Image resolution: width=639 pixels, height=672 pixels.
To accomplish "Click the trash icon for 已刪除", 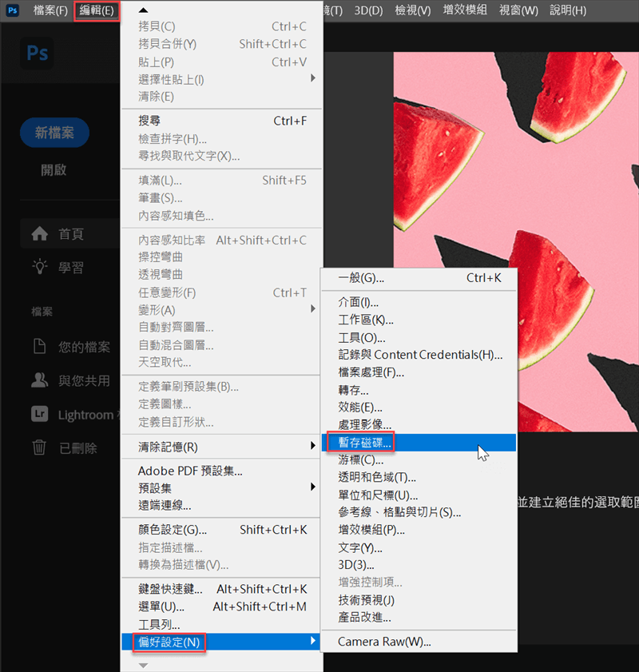I will click(39, 447).
